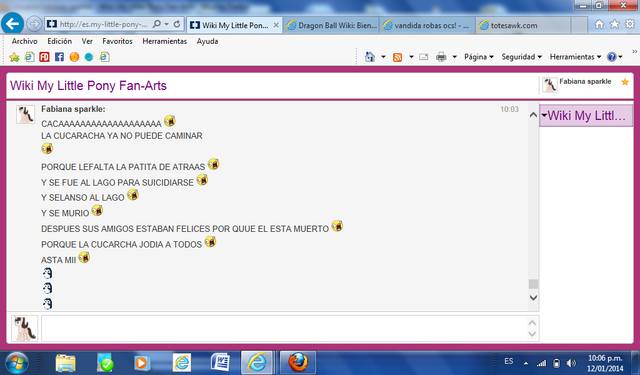
Task: Click the blue Help question mark icon
Action: click(x=611, y=57)
